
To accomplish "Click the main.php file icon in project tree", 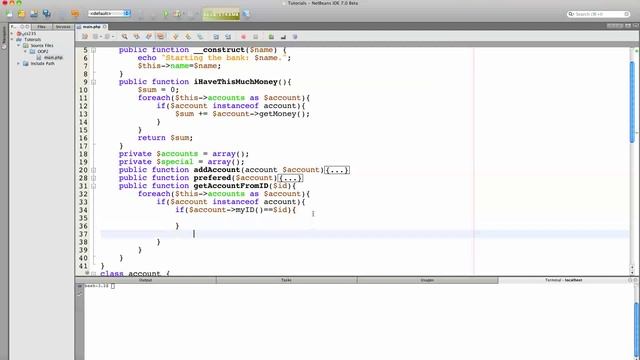I will click(39, 58).
